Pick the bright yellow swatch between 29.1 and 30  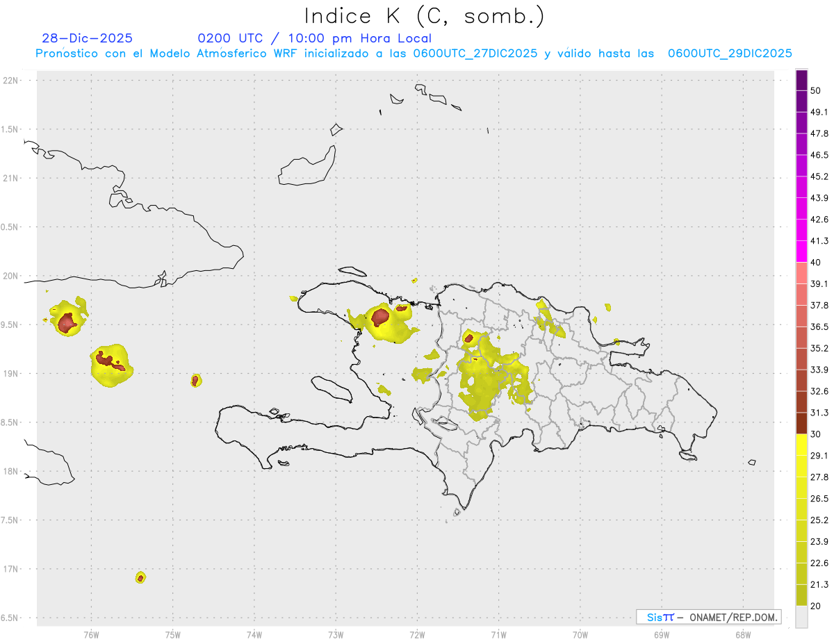click(x=801, y=445)
